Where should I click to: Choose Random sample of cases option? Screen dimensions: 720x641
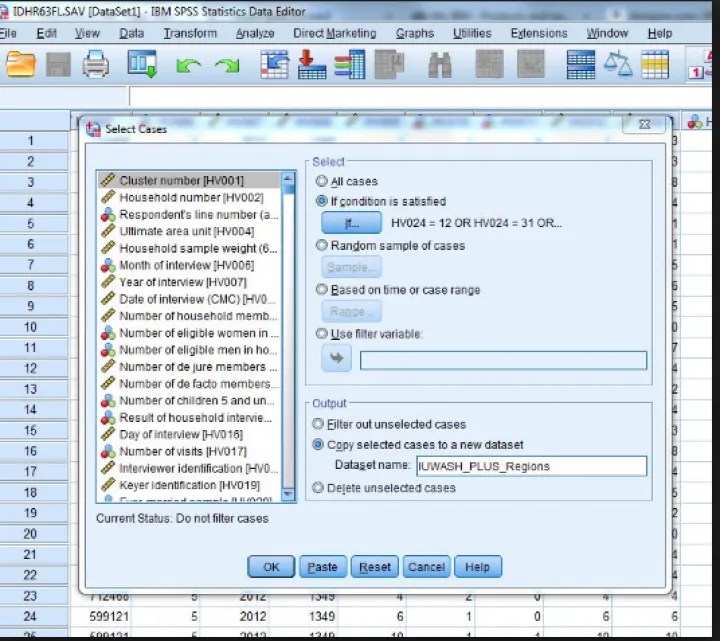322,245
